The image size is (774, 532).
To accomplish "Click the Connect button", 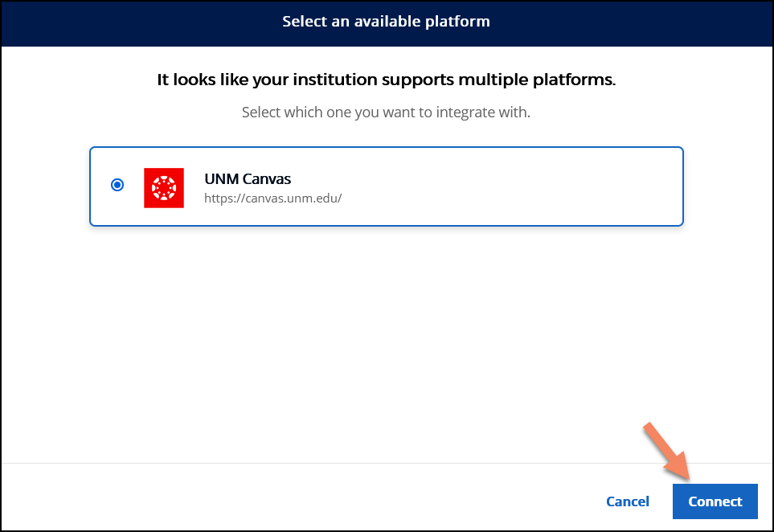I will click(x=715, y=501).
